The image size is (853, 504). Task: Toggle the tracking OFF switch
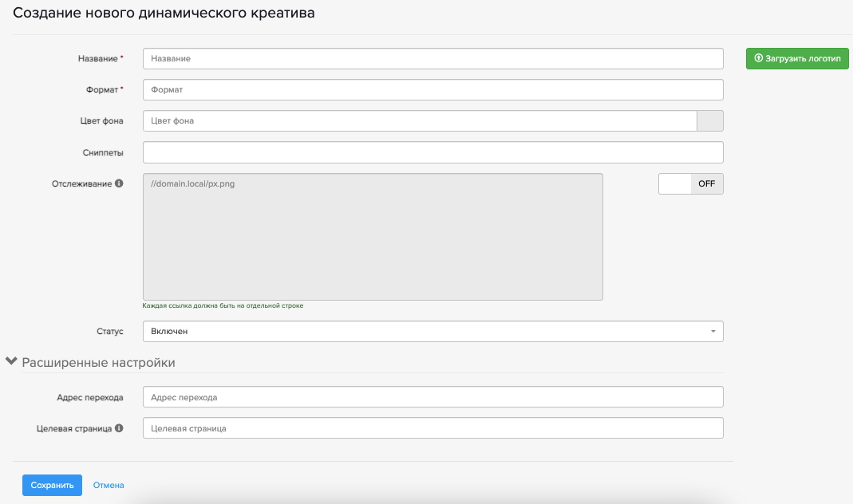click(690, 183)
